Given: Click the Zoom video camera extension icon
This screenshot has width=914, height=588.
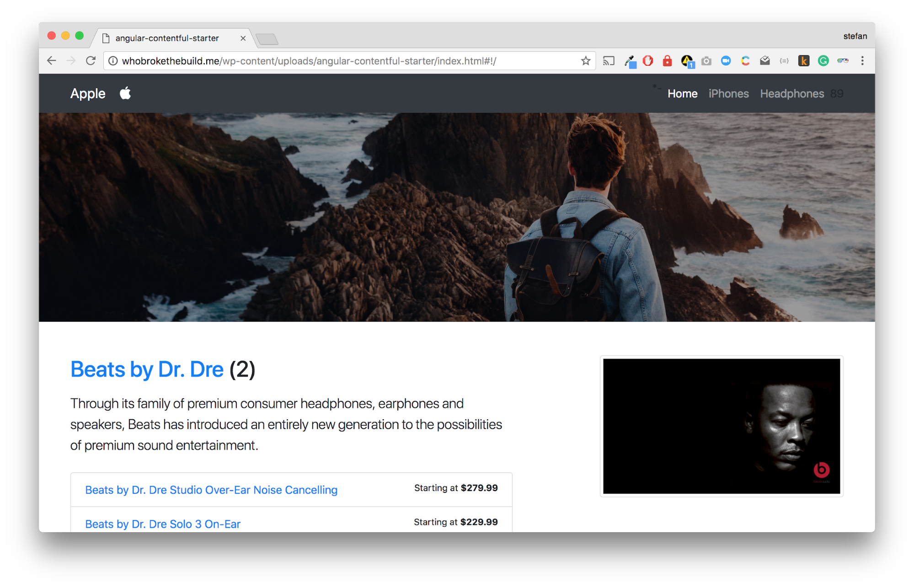Looking at the screenshot, I should pyautogui.click(x=726, y=61).
